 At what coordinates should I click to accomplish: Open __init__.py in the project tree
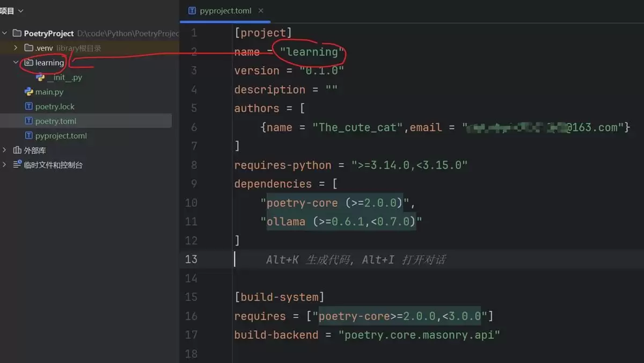(x=64, y=77)
